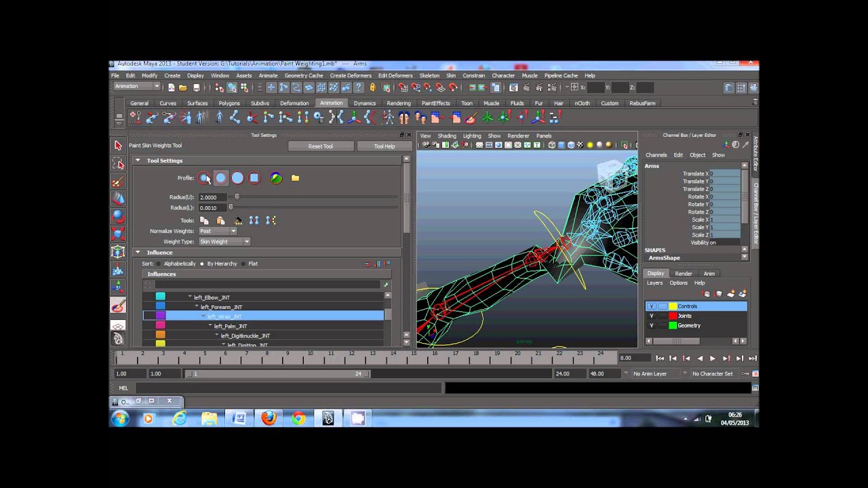Choose the Universal Manipulator tool

click(x=118, y=252)
